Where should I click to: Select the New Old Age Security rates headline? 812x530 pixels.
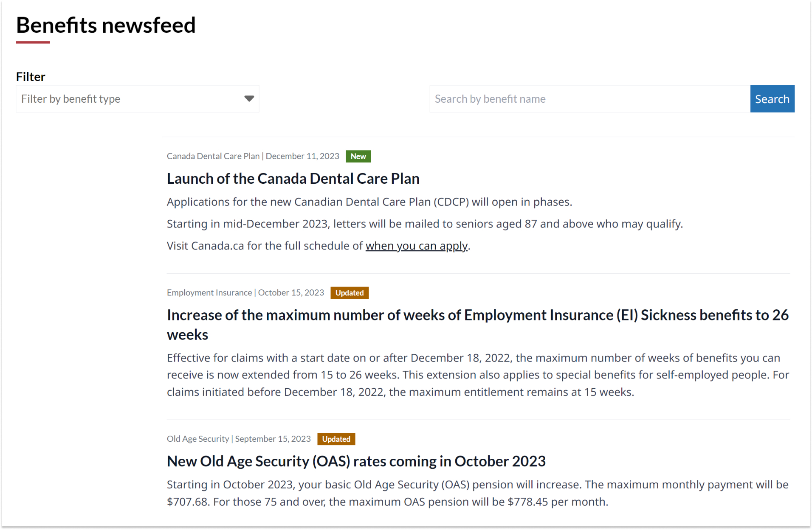pyautogui.click(x=356, y=461)
